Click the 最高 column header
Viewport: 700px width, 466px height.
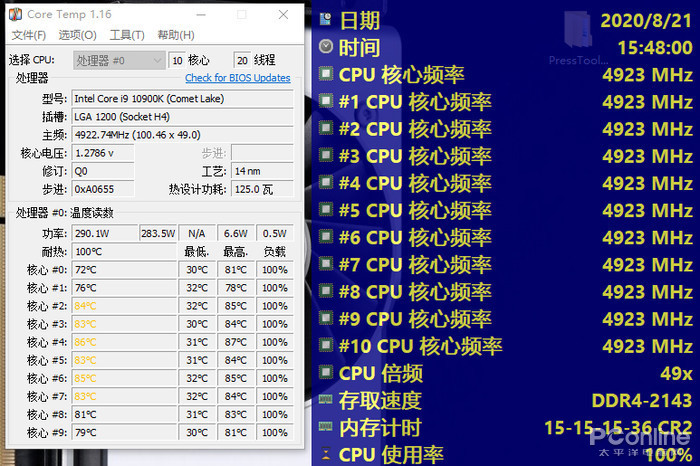point(236,252)
